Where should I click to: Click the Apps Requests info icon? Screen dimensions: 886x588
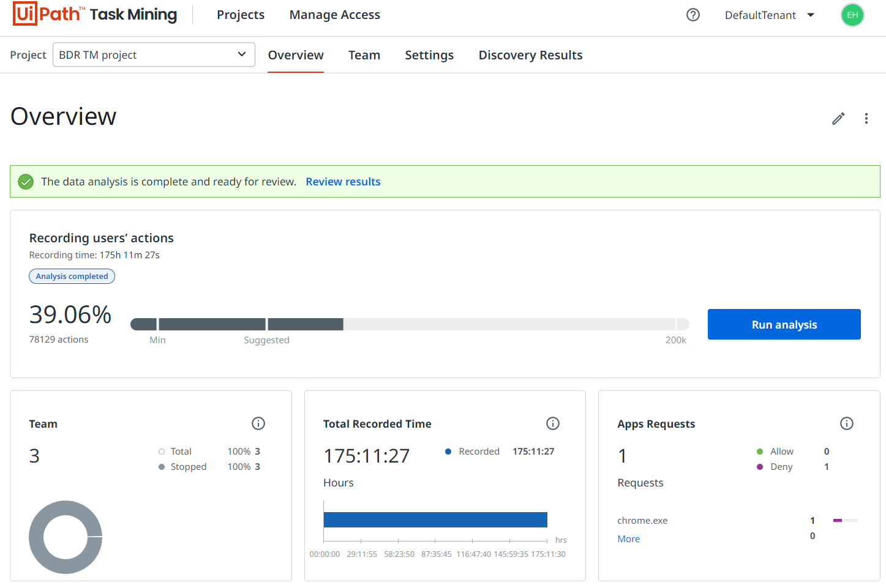tap(846, 423)
